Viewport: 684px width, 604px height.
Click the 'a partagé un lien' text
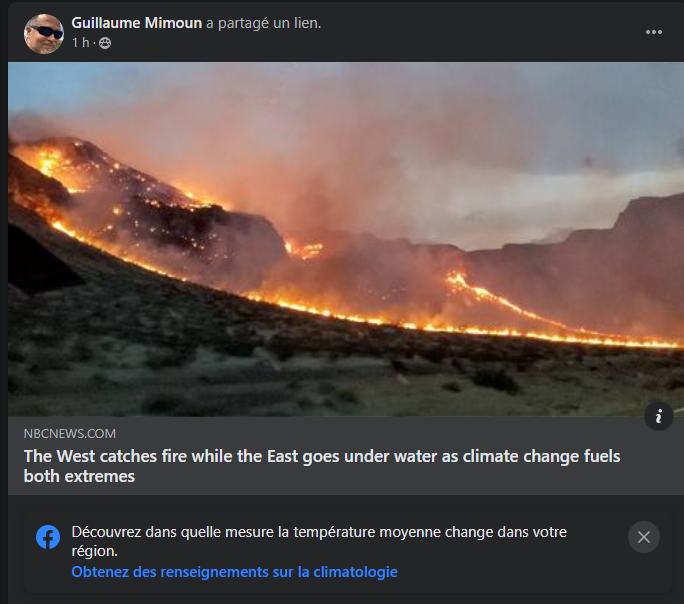coord(263,23)
